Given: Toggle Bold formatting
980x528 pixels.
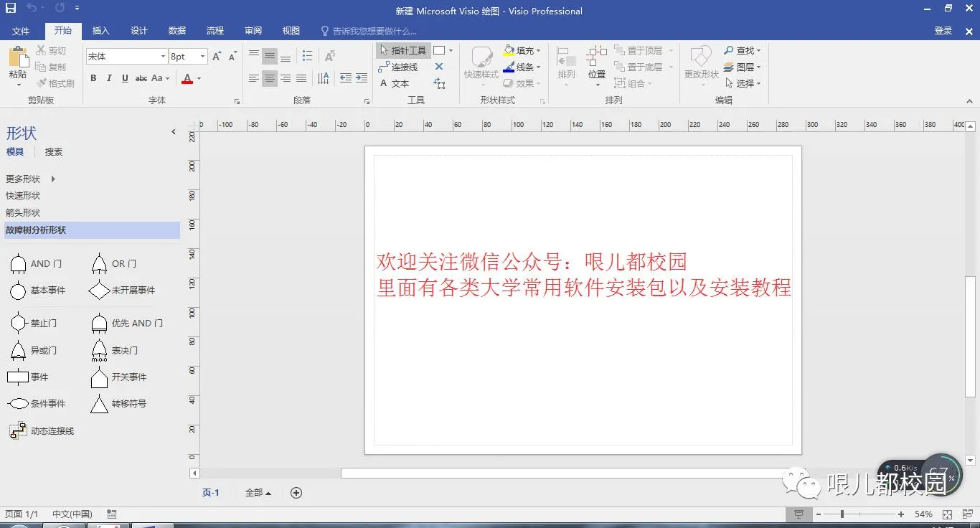Looking at the screenshot, I should [93, 78].
